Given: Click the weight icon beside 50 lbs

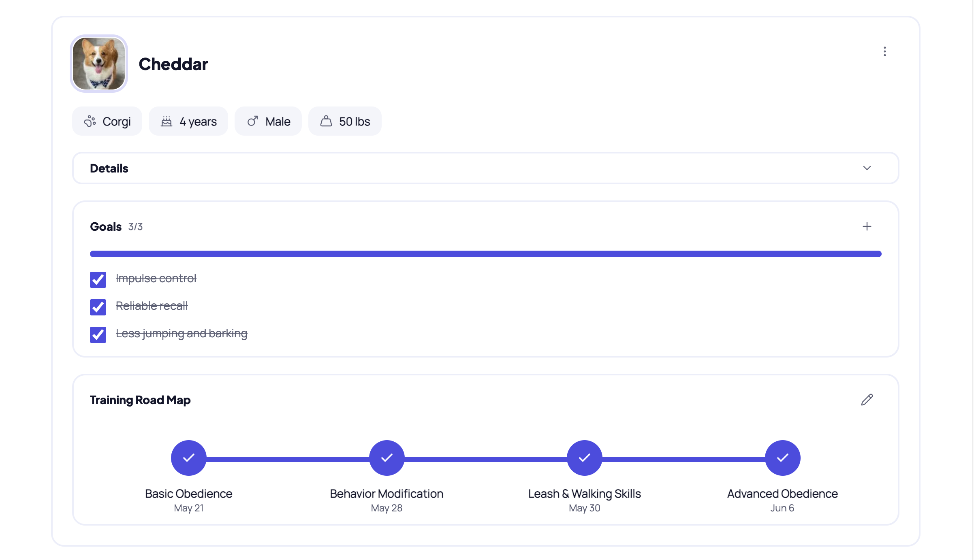Looking at the screenshot, I should (326, 121).
